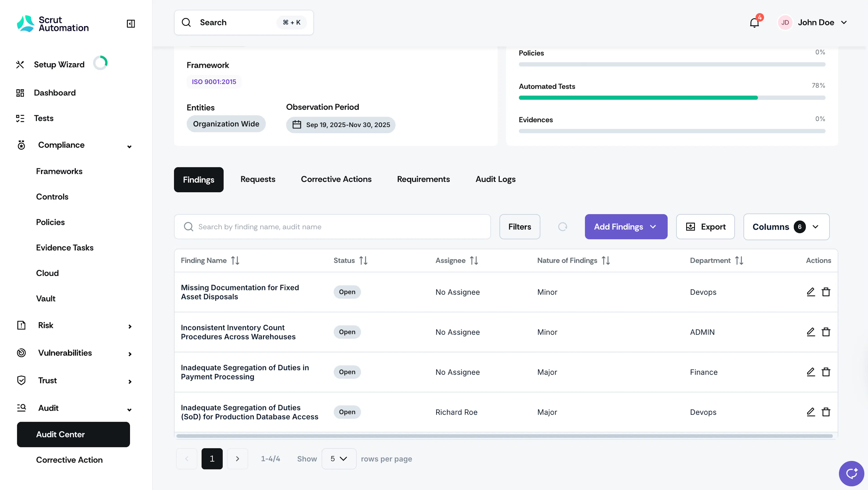This screenshot has width=868, height=490.
Task: Collapse the sidebar panel icon
Action: (131, 24)
